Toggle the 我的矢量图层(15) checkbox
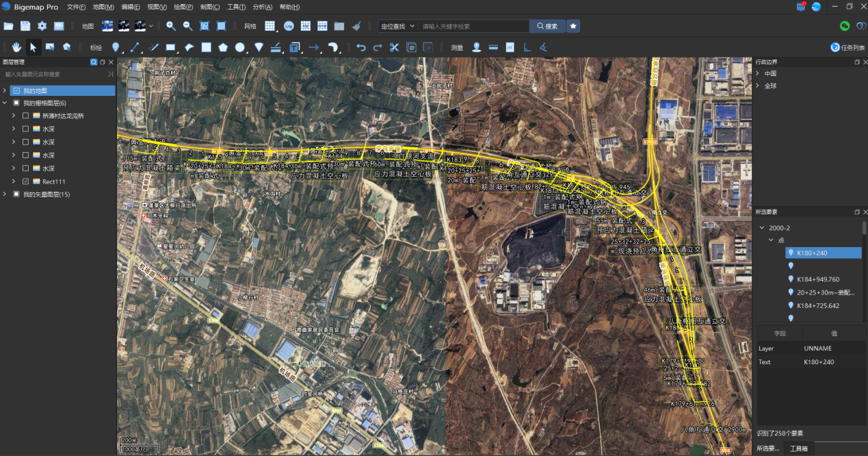 pos(16,194)
